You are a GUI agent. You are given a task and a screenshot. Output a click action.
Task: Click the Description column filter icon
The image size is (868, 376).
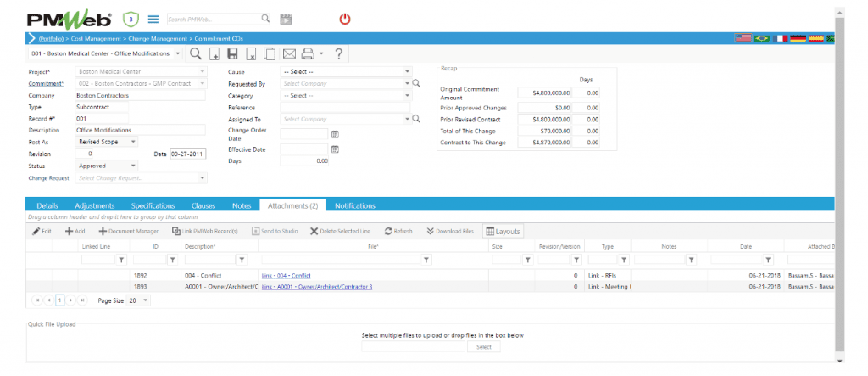click(x=242, y=260)
